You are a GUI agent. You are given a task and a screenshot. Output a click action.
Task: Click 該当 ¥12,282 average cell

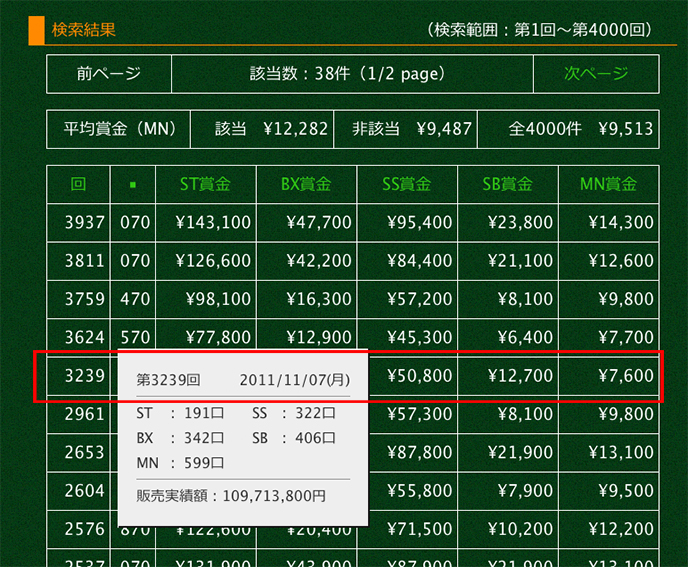tap(262, 129)
